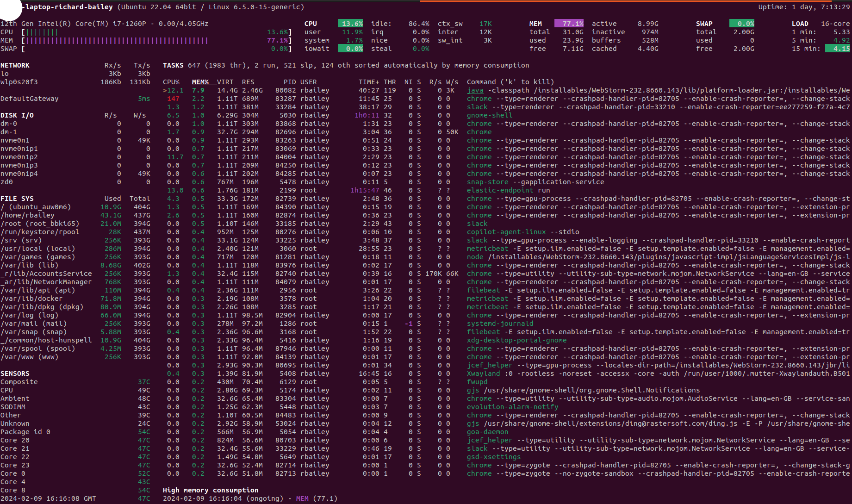Select the gnome-shell process command
This screenshot has height=504, width=852.
click(489, 115)
